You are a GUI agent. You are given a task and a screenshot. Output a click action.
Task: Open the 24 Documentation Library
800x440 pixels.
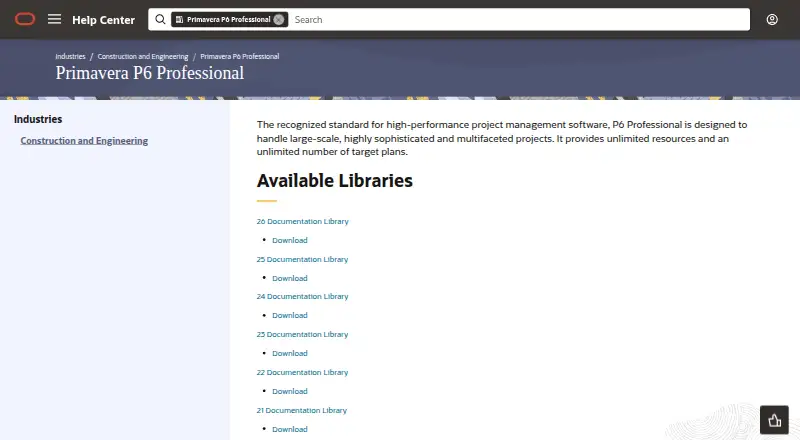(x=303, y=297)
